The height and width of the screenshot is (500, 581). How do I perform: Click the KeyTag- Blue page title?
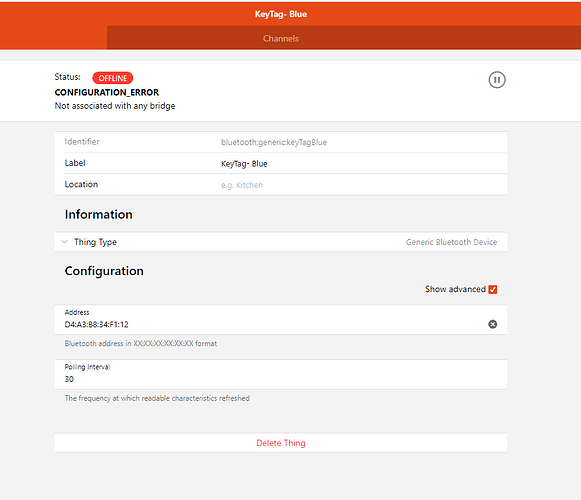click(x=281, y=14)
